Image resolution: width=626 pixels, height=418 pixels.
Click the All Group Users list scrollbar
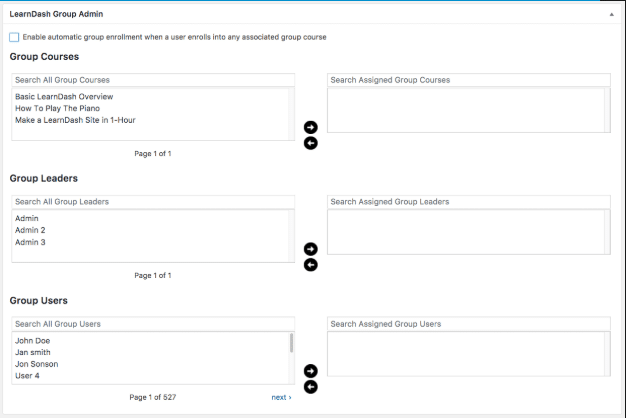(291, 343)
